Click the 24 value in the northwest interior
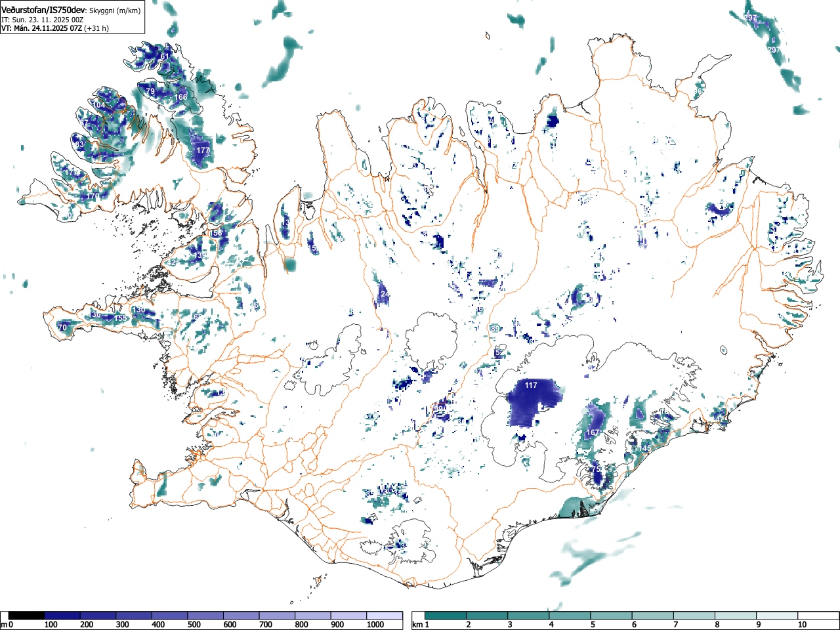Viewport: 840px width, 630px height. (385, 293)
